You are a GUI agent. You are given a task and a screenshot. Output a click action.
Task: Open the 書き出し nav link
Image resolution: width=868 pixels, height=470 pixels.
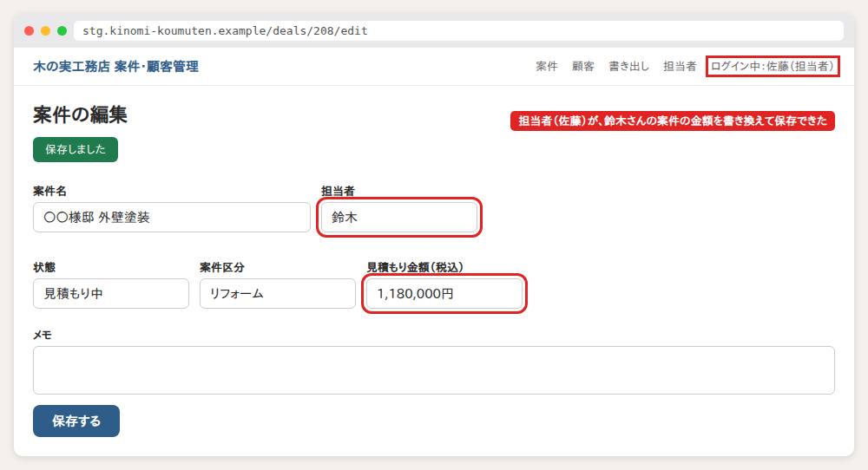pos(628,67)
